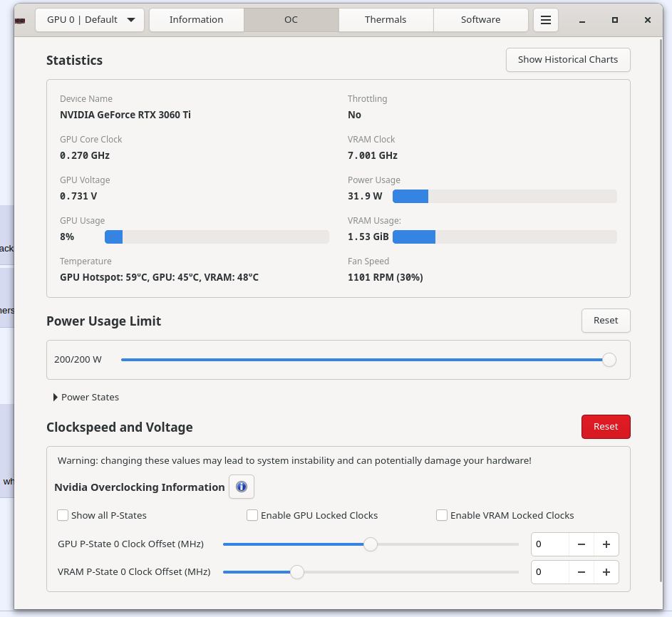Increase VRAM P-State 0 Clock Offset with plus
This screenshot has height=617, width=672.
pos(606,572)
